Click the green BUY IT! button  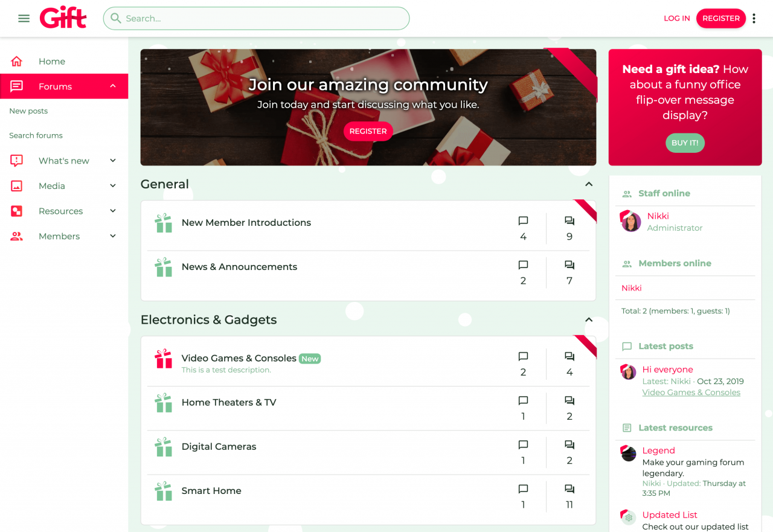(685, 143)
